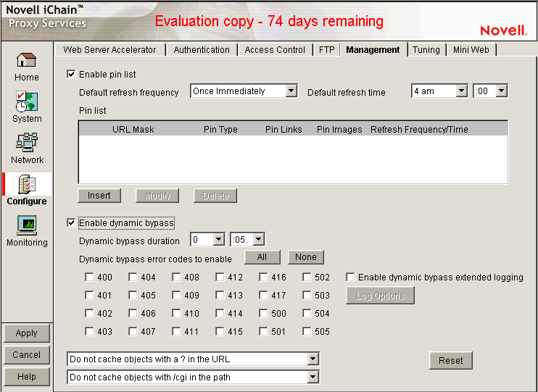The height and width of the screenshot is (392, 538).
Task: Click the Log Options button
Action: click(x=380, y=296)
